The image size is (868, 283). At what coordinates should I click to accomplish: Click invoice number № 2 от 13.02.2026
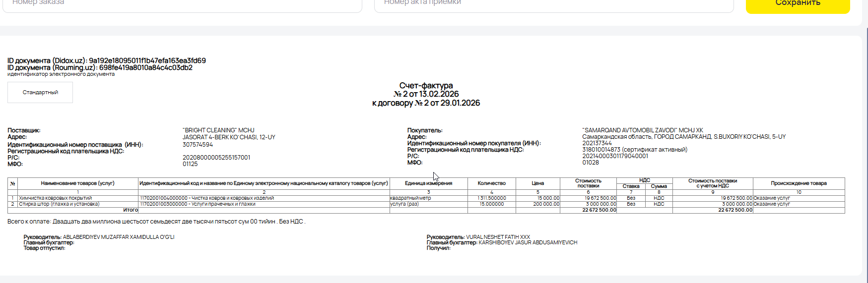pos(426,94)
